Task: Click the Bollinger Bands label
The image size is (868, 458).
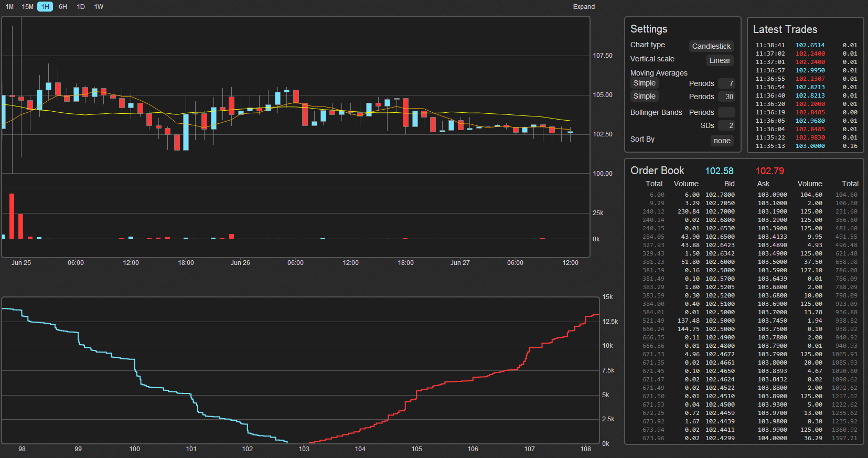Action: point(656,112)
